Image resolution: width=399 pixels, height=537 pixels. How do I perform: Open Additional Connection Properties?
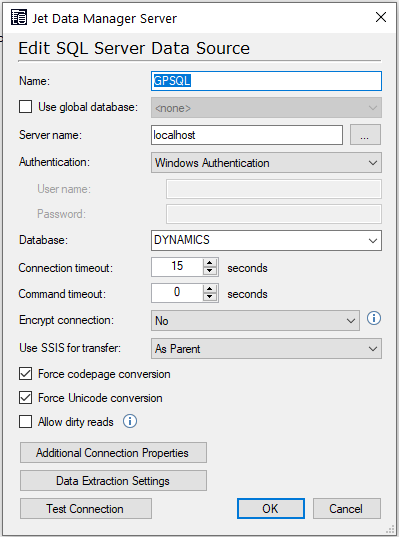click(113, 453)
